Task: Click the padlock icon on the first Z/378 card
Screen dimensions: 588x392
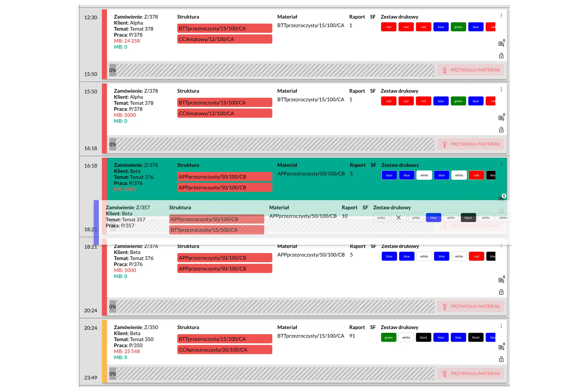Action: pyautogui.click(x=502, y=56)
